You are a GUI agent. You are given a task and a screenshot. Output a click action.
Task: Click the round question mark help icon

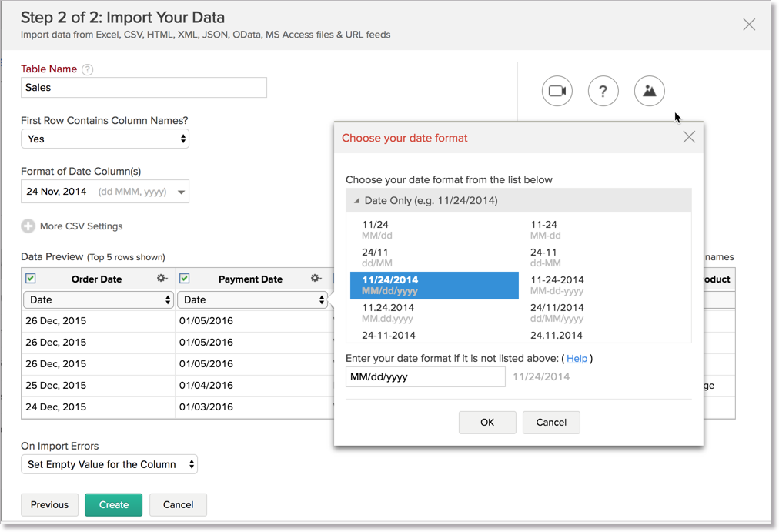point(603,91)
